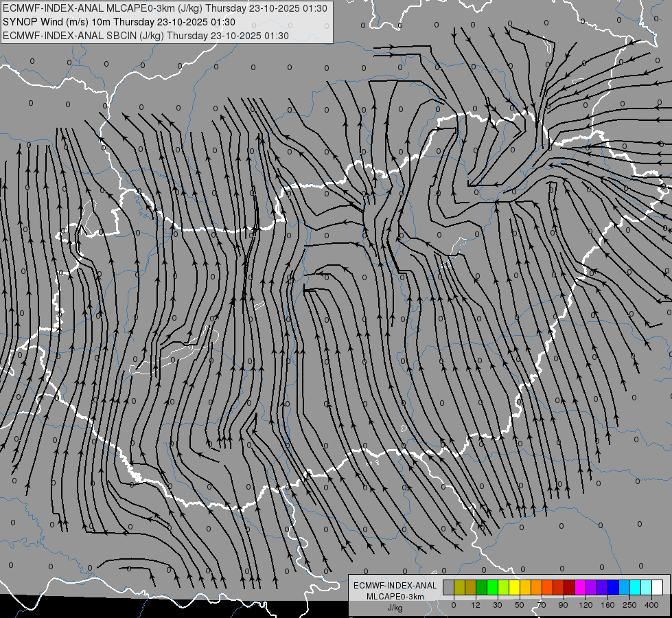Choose the white swatch at legend end
Screen dimensions: 672x618
(x=658, y=587)
